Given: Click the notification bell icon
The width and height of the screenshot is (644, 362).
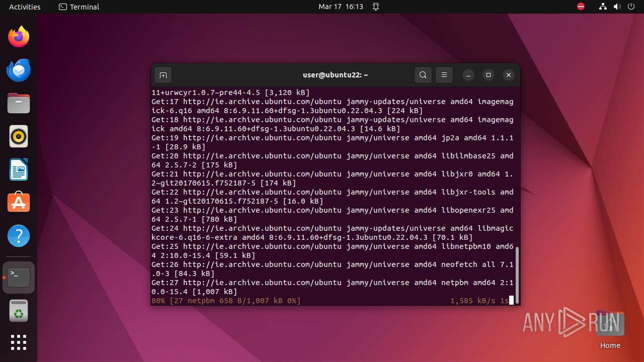Looking at the screenshot, I should click(376, 7).
